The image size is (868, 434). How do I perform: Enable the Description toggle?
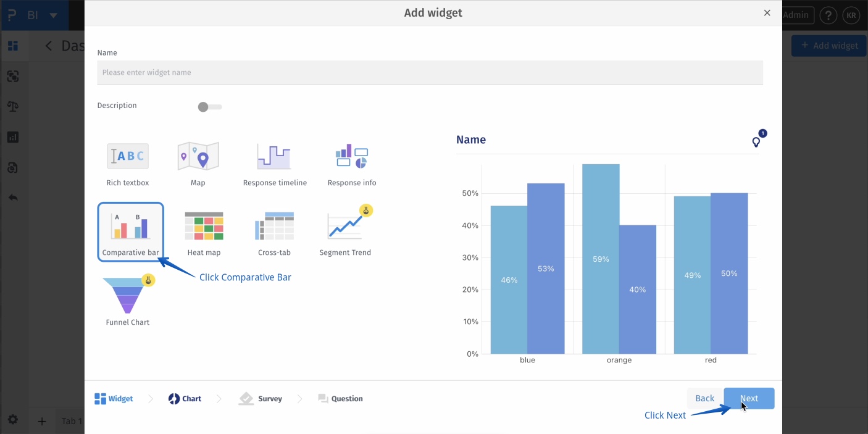209,106
